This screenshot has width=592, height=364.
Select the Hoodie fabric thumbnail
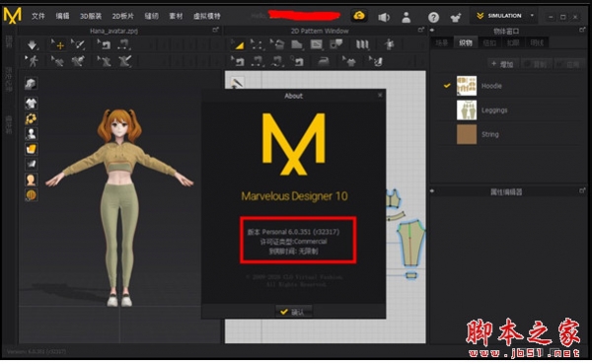467,86
